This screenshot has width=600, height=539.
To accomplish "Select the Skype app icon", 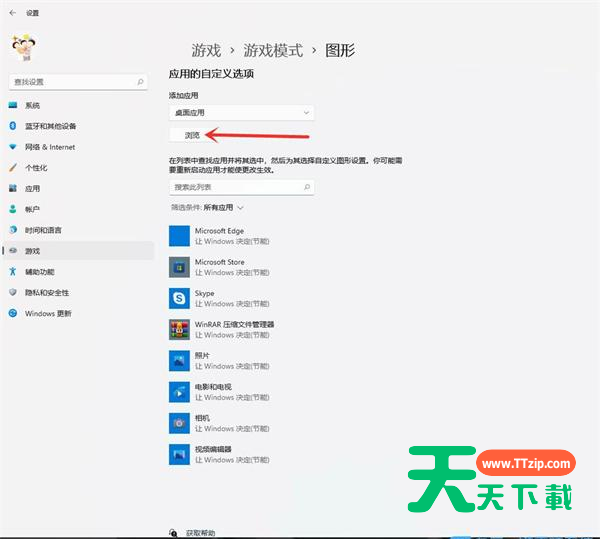I will (x=179, y=298).
